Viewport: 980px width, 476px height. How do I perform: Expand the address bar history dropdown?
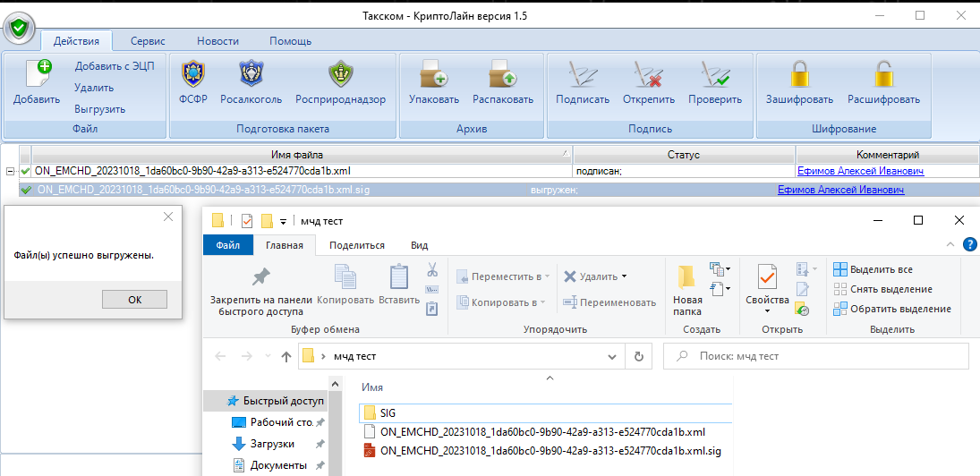(612, 357)
